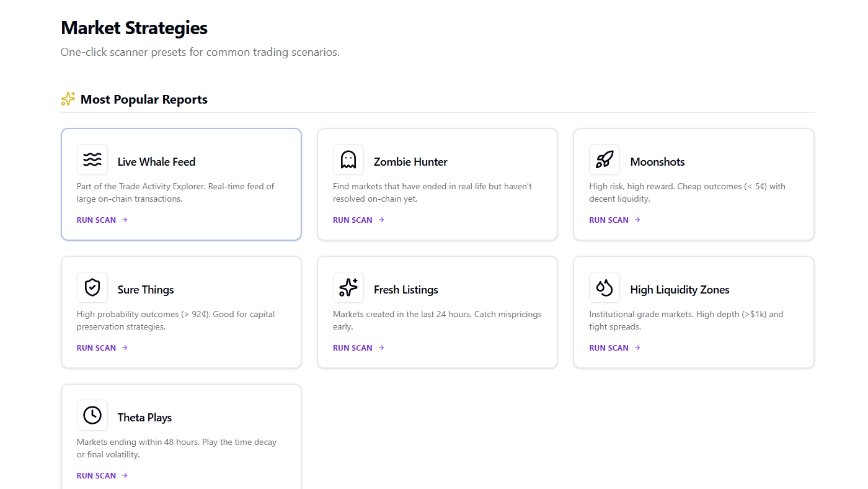Click the sparkles icon on Fresh Listings

(x=348, y=288)
